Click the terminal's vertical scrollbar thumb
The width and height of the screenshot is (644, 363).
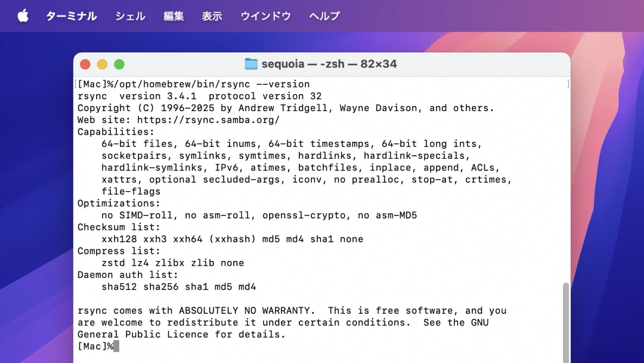566,322
